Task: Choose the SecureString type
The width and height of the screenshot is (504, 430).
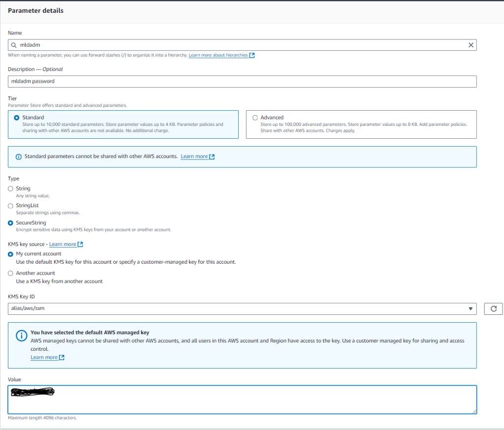Action: tap(10, 223)
